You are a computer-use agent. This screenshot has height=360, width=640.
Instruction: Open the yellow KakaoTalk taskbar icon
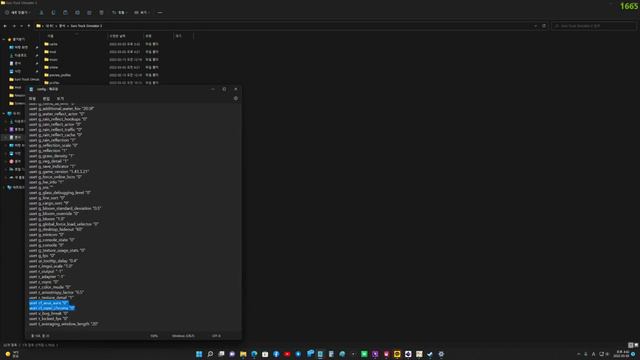pos(397,354)
